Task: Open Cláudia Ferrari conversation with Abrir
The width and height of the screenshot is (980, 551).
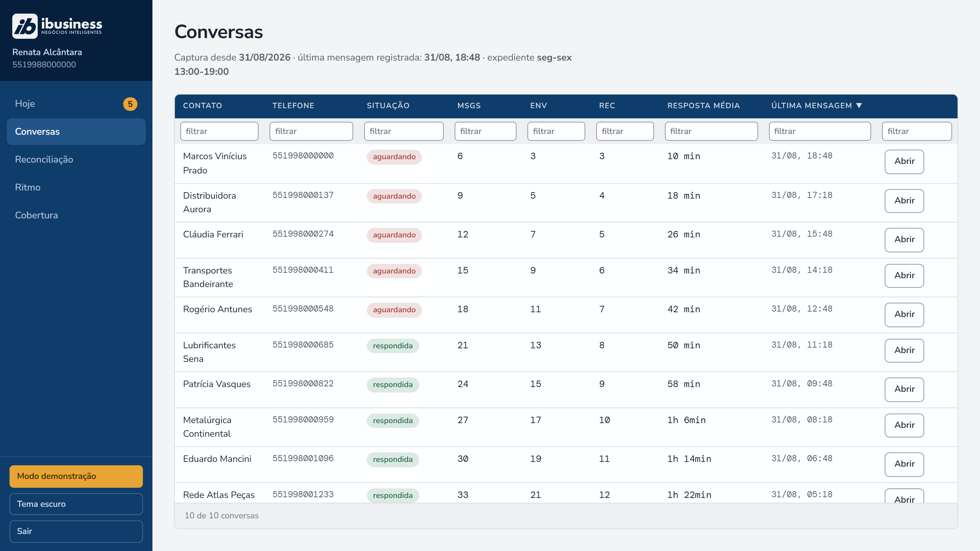Action: (904, 239)
